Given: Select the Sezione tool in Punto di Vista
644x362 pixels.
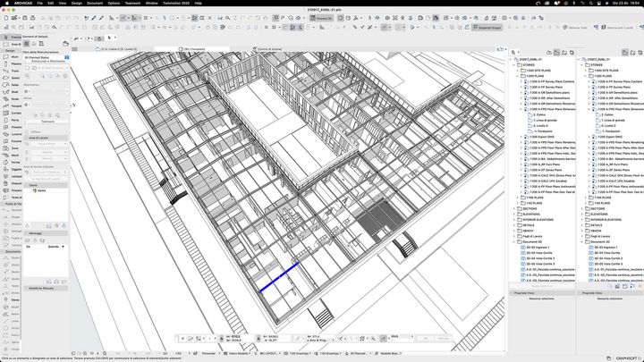Looking at the screenshot, I should tap(12, 210).
